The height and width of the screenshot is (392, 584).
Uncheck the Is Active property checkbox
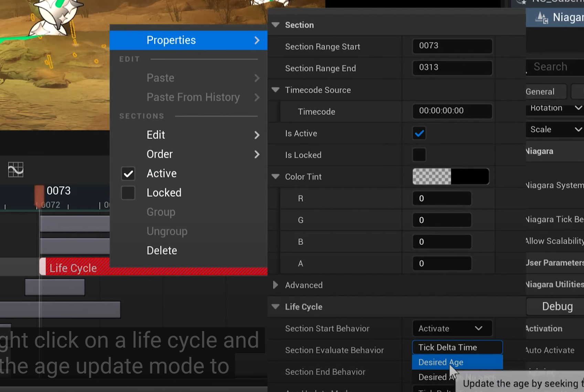point(419,134)
